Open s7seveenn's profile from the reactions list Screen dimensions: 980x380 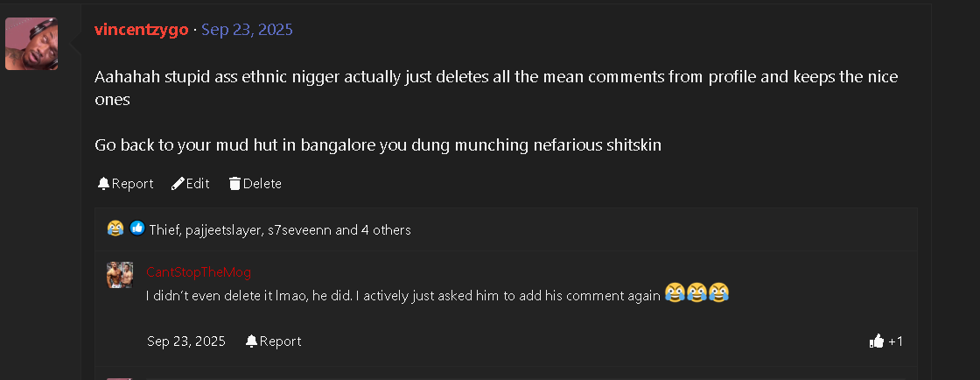(x=299, y=230)
